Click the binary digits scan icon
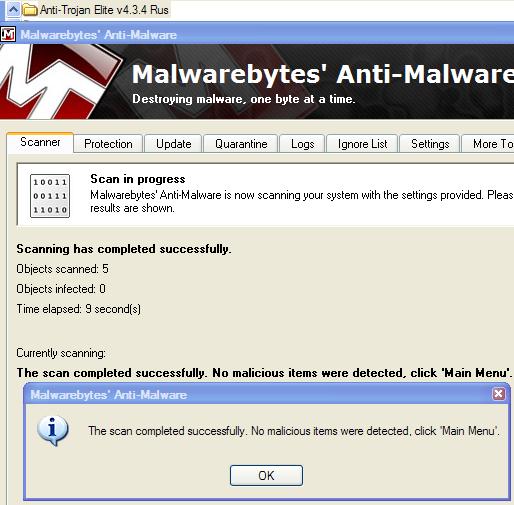The width and height of the screenshot is (514, 505). click(x=50, y=196)
